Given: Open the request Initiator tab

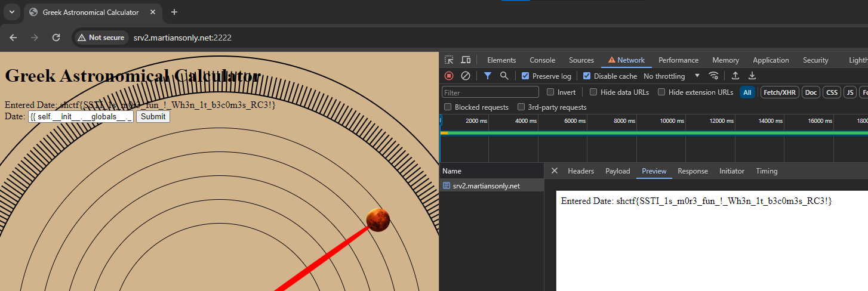Looking at the screenshot, I should coord(732,171).
